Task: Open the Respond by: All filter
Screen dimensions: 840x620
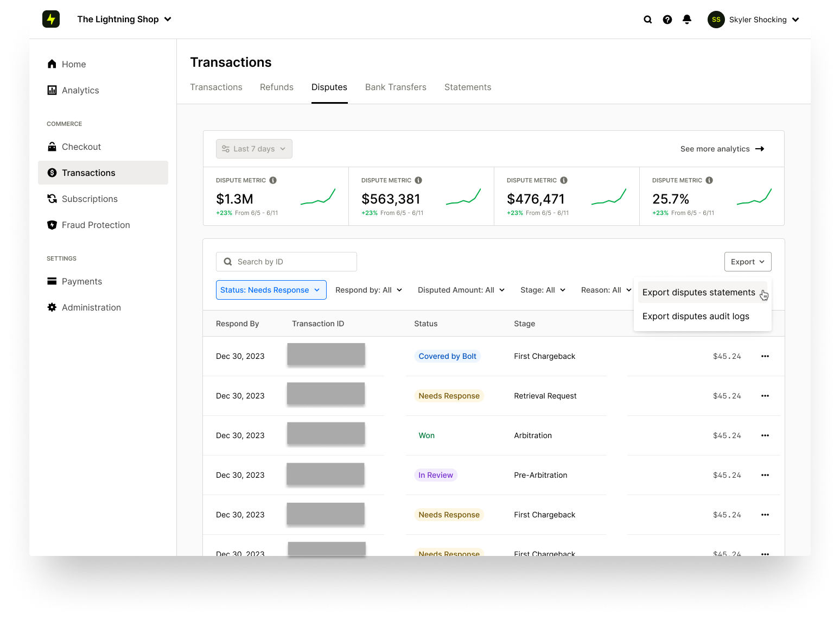Action: pyautogui.click(x=369, y=290)
